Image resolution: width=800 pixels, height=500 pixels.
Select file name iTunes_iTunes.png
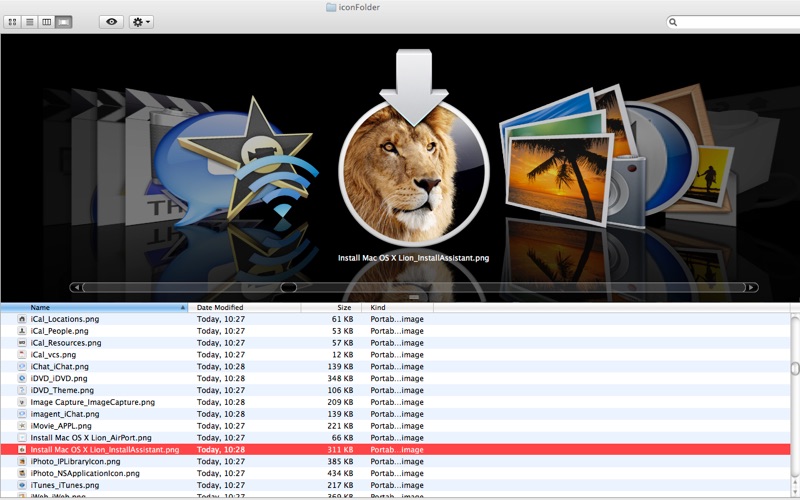pos(65,485)
